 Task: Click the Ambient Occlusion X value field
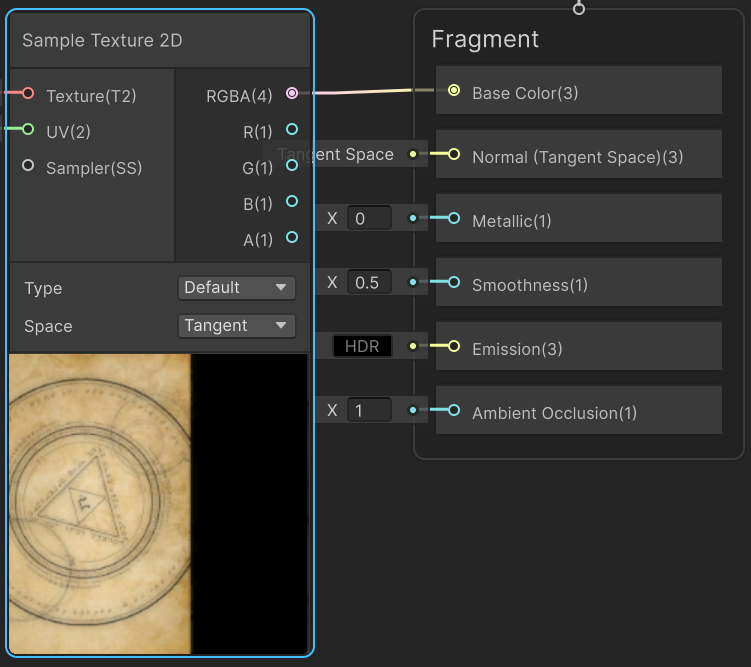point(369,410)
